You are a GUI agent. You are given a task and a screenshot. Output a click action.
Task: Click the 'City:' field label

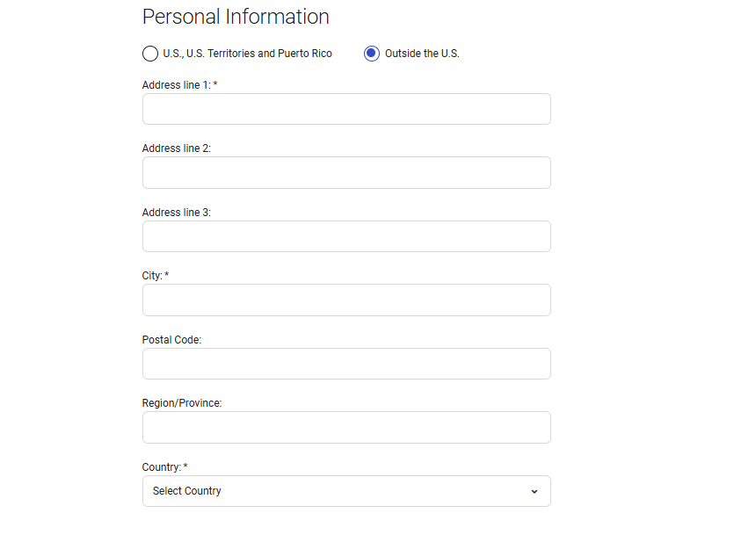[152, 276]
